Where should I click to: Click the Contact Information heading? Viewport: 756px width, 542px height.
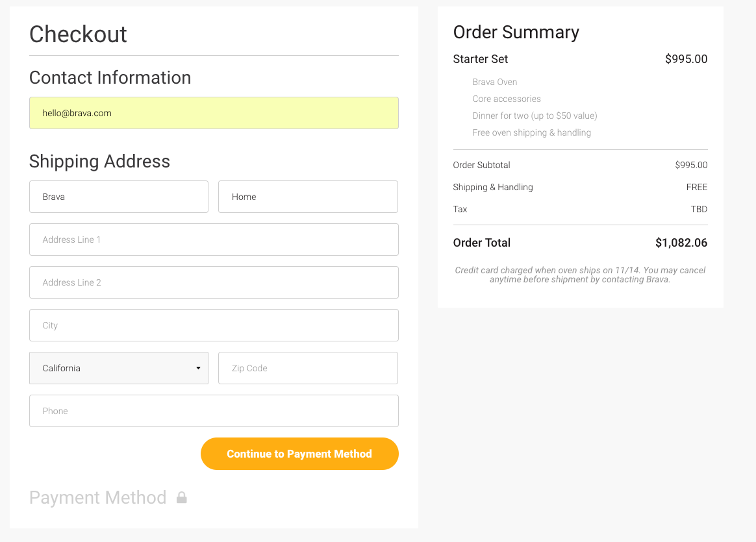(x=110, y=77)
